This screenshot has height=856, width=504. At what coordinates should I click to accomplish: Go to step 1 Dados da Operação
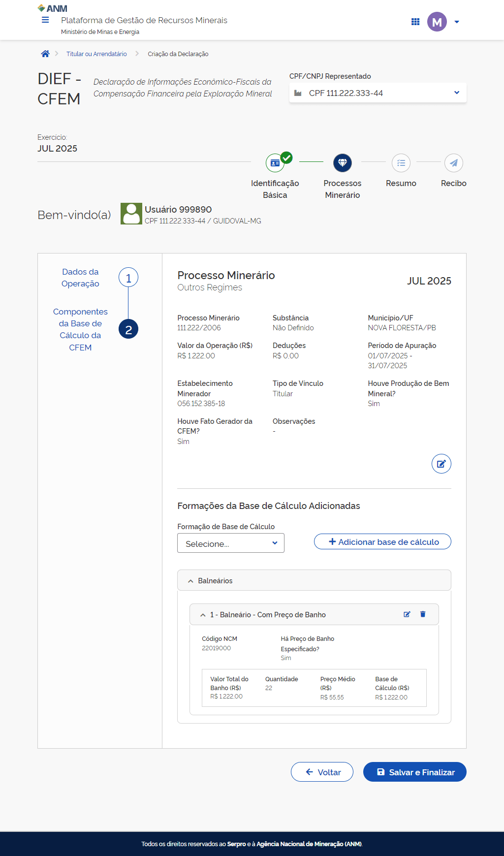128,278
